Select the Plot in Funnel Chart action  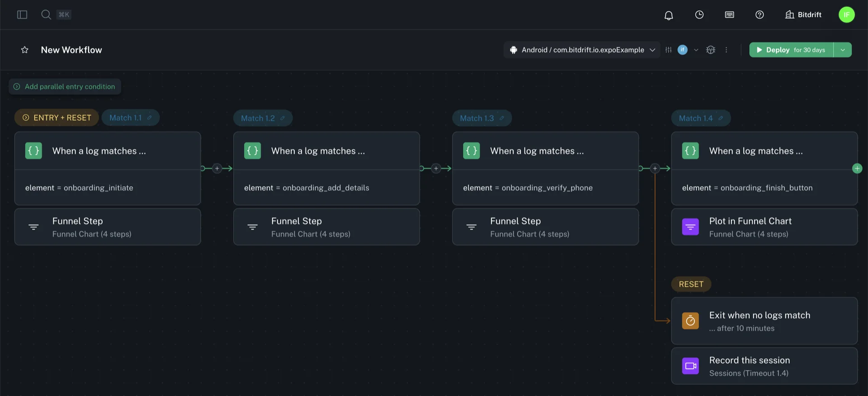(x=764, y=227)
